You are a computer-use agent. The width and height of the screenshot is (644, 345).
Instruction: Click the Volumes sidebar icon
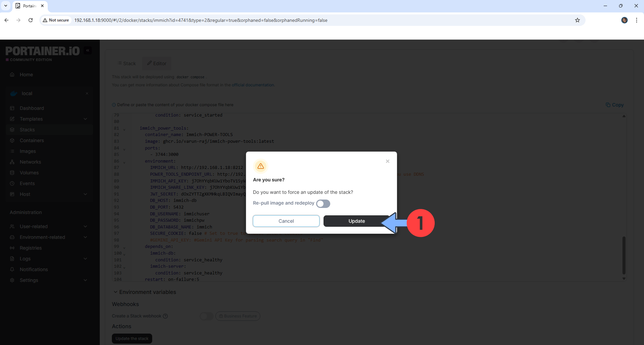(12, 173)
